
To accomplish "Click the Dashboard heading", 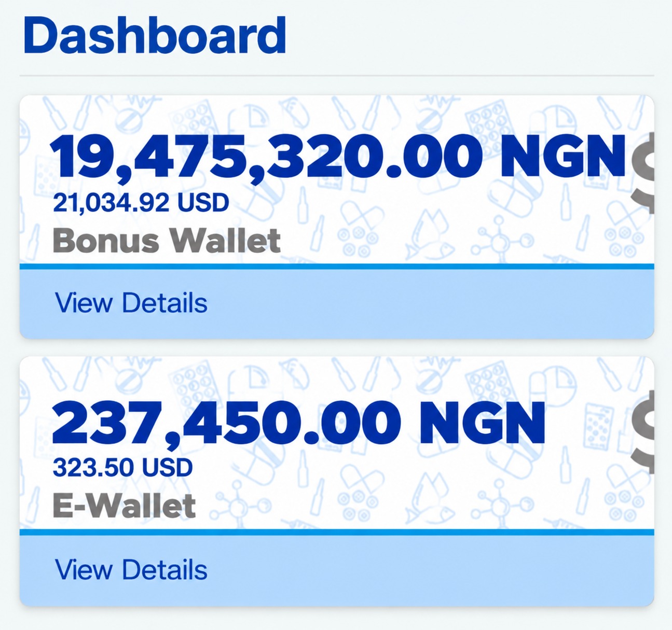I will coord(155,35).
